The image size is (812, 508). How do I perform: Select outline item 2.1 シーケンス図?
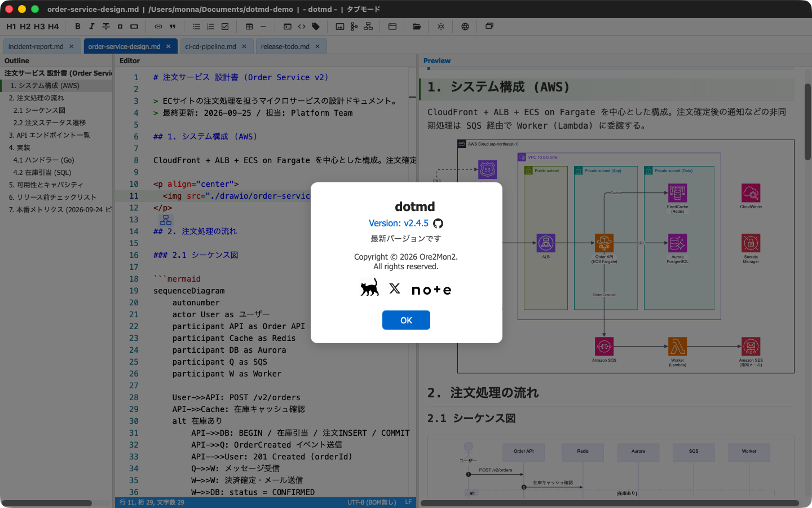56,111
